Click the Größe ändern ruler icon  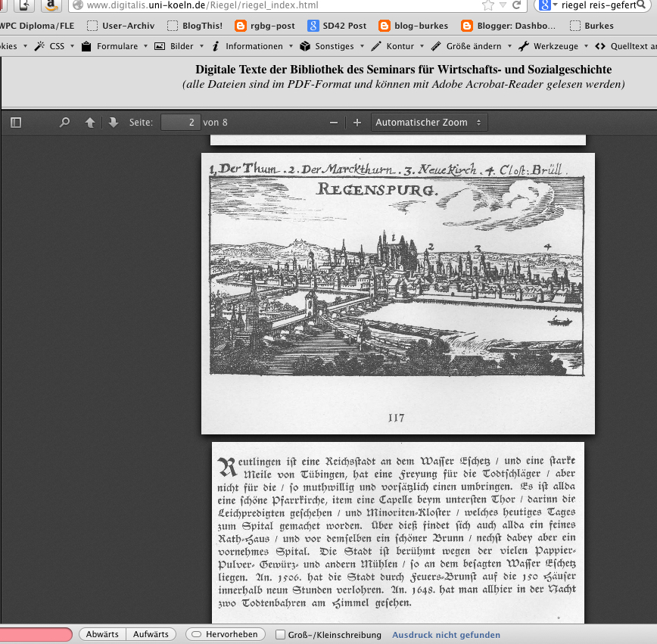pos(436,46)
